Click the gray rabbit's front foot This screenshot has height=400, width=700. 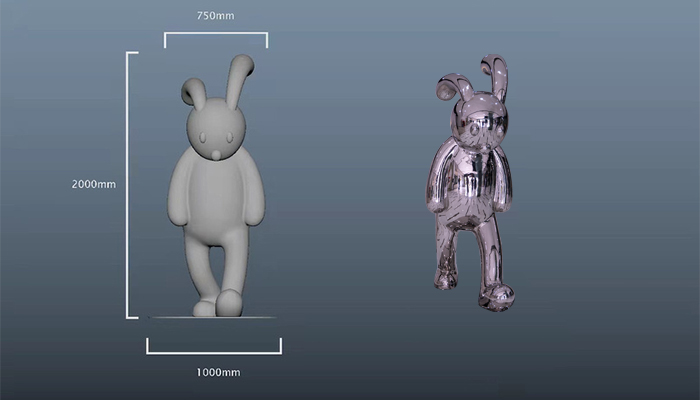tap(229, 301)
